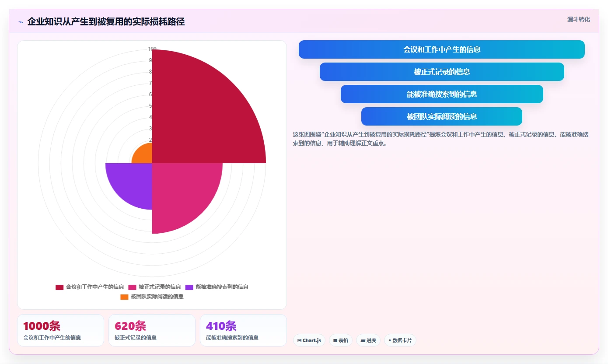
Task: Toggle the 被团队实际阅读的信息 legend entry
Action: (x=152, y=297)
